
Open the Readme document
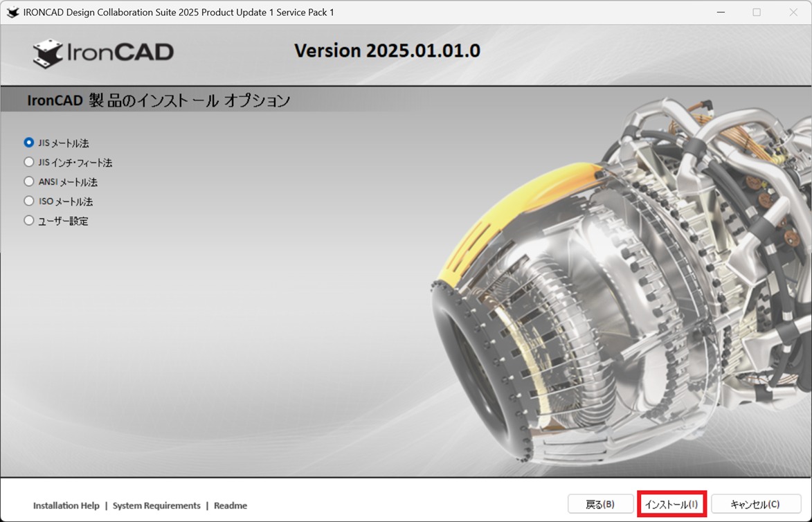tap(231, 505)
